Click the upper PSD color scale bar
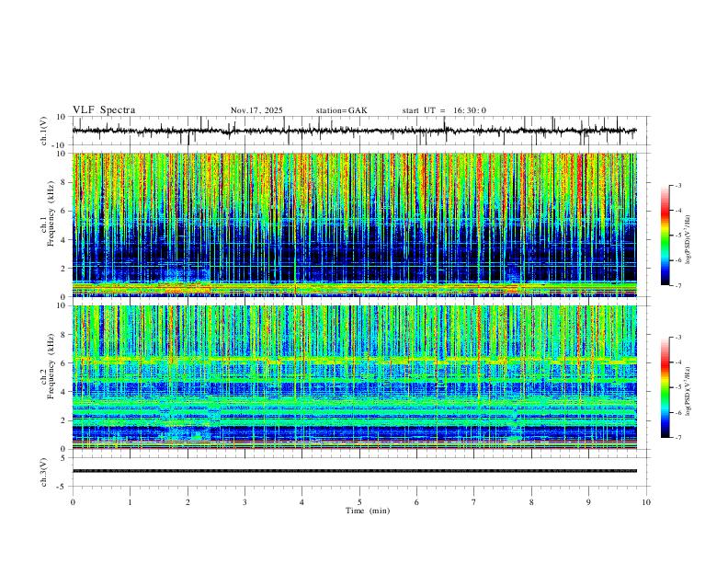Image resolution: width=728 pixels, height=563 pixels. (x=665, y=236)
